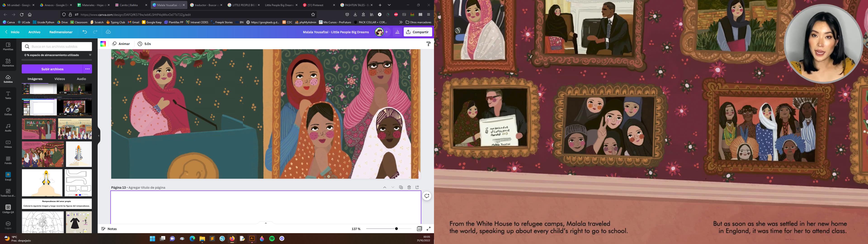Undo the last action in Canva
This screenshot has width=868, height=244.
(85, 32)
